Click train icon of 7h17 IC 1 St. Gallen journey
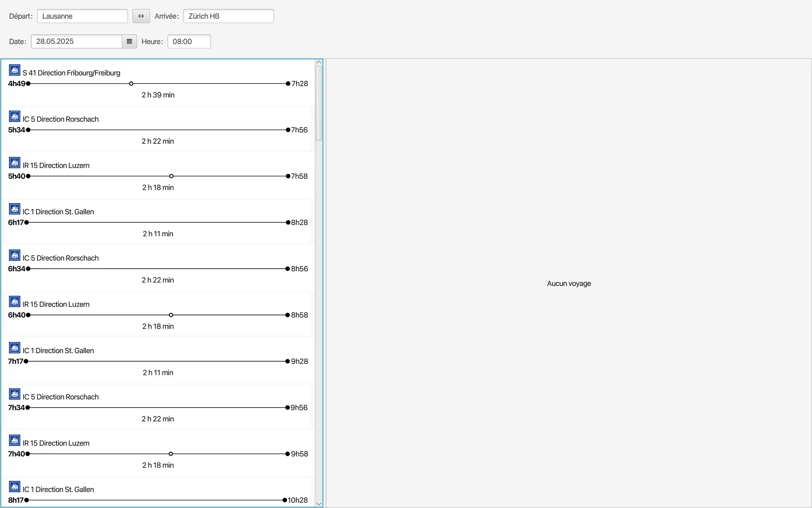This screenshot has height=508, width=812. (x=15, y=348)
